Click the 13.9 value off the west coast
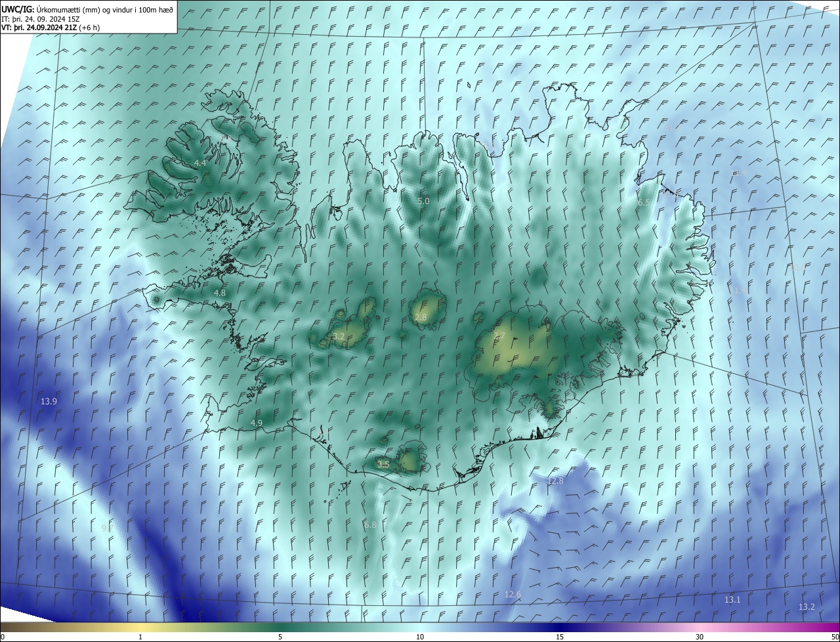This screenshot has height=642, width=840. click(x=49, y=401)
